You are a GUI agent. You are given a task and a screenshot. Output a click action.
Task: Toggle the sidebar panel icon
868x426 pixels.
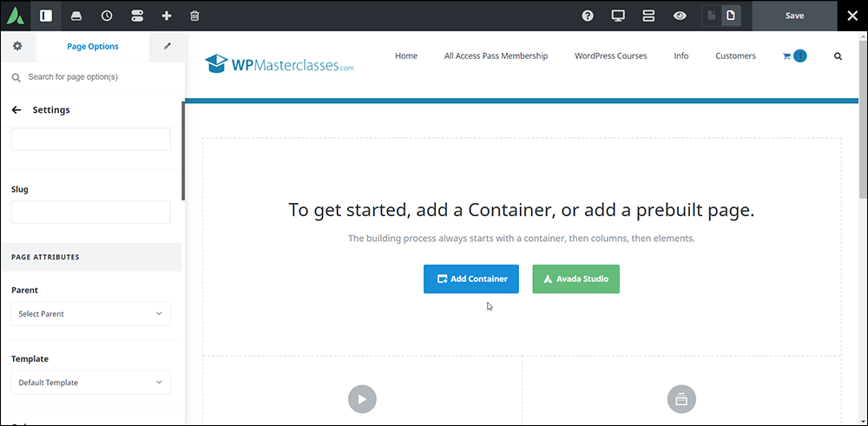(46, 16)
